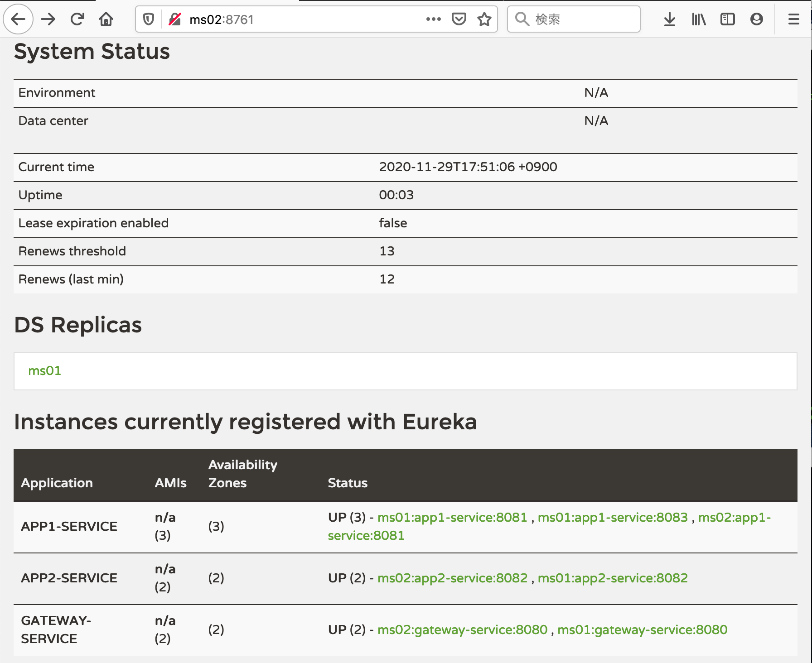Open ms01:gateway-service:8080 instance link
This screenshot has height=663, width=812.
(x=642, y=629)
